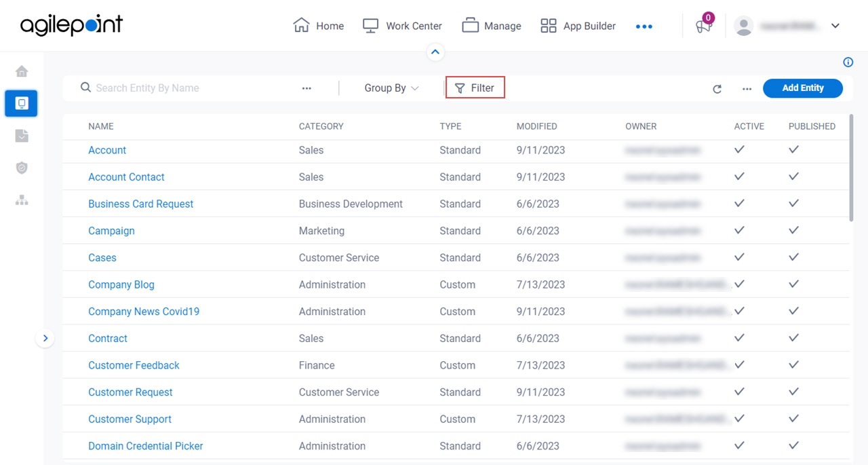
Task: Click Published checkmark for Domain Credential Picker row
Action: [x=793, y=445]
